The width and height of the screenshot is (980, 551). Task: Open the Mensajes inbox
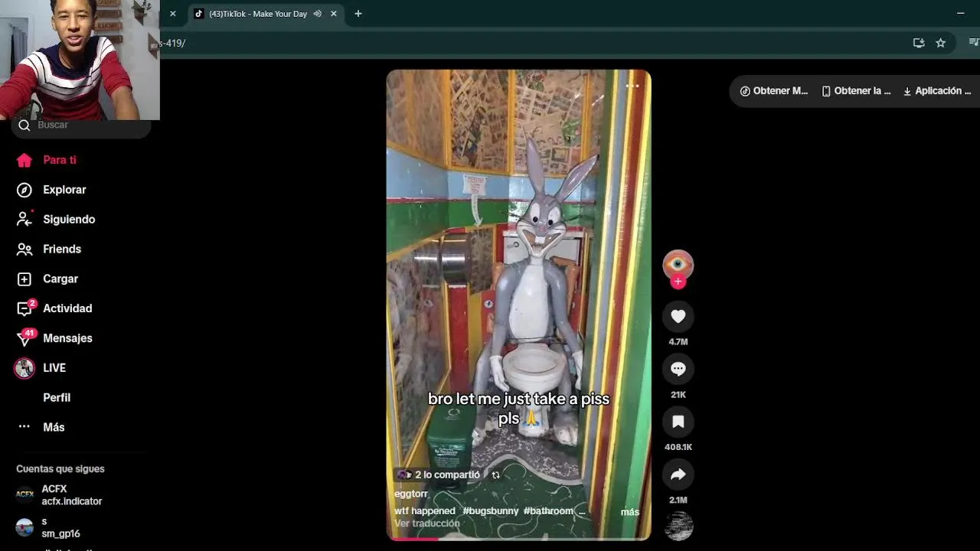click(x=55, y=338)
